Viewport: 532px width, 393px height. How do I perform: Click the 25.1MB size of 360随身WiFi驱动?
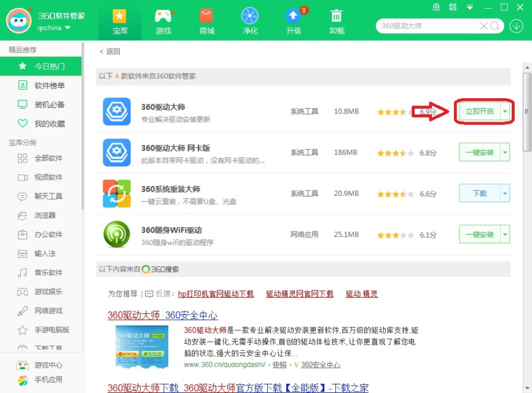pyautogui.click(x=346, y=235)
